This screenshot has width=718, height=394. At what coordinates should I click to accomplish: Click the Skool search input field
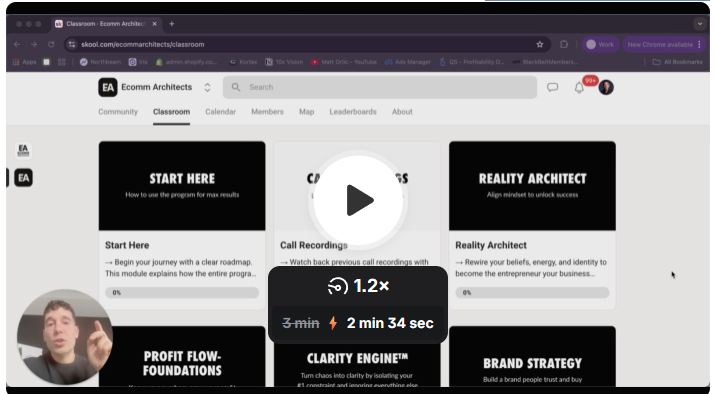(380, 87)
